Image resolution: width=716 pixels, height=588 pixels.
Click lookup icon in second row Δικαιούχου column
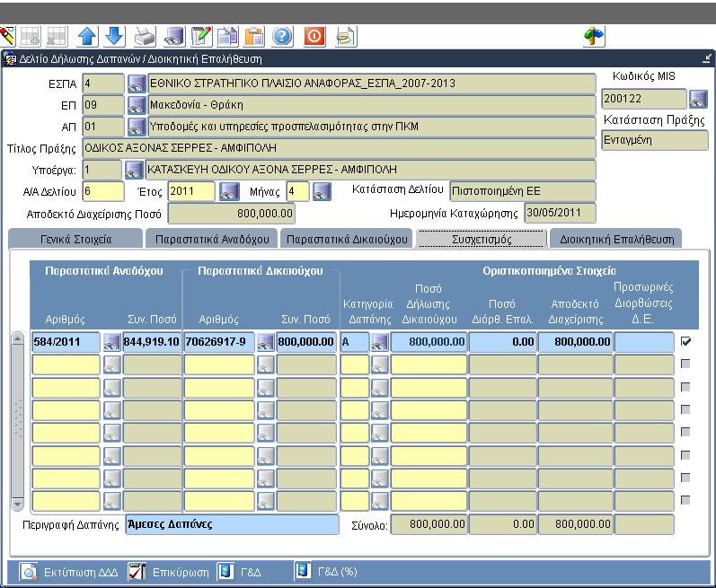coord(265,364)
